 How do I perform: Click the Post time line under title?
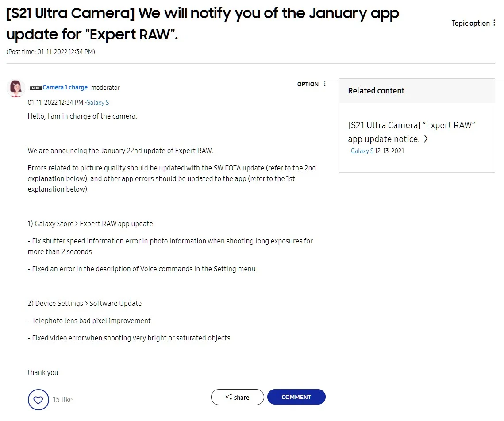point(50,52)
